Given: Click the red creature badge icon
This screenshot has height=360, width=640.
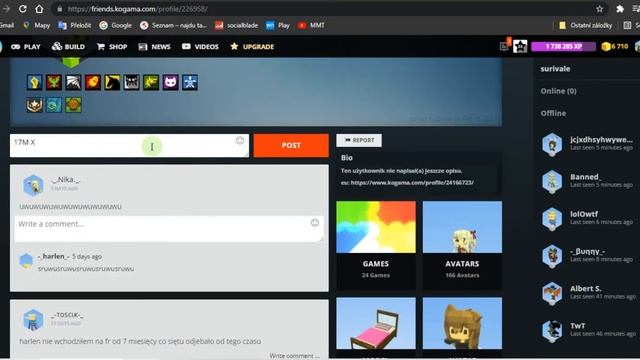Looking at the screenshot, I should click(x=54, y=82).
